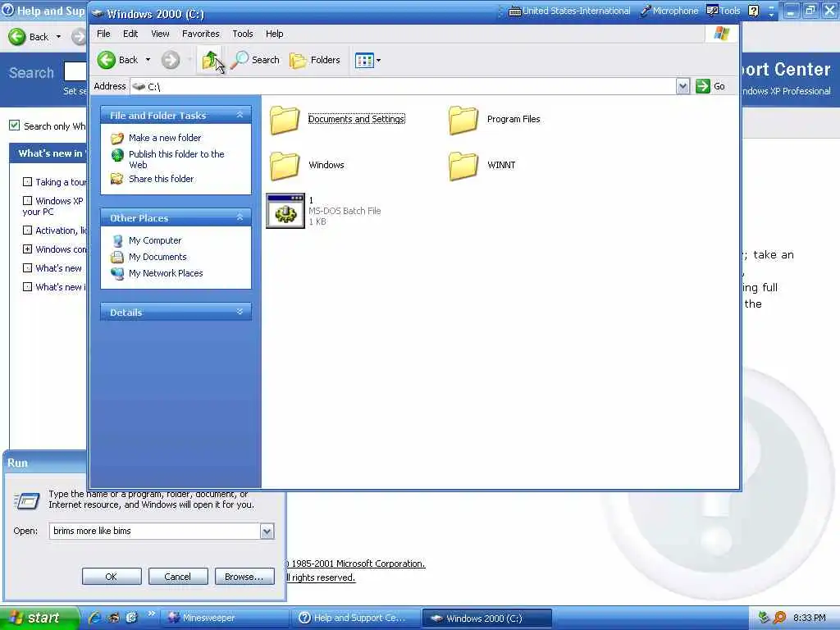
Task: Click the United States-International keyboard icon
Action: tap(514, 11)
